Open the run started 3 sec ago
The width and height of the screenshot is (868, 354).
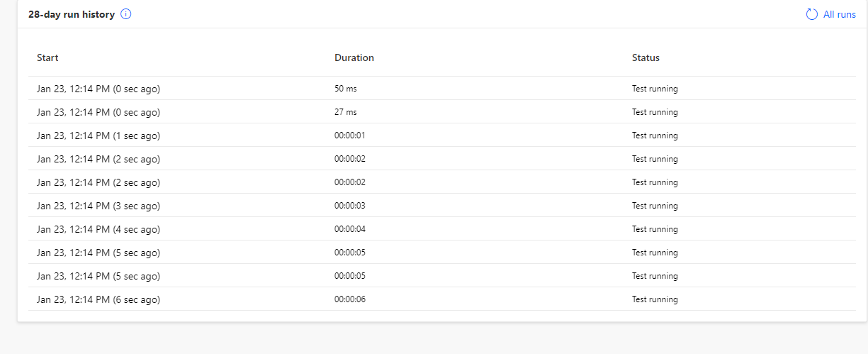pos(98,206)
